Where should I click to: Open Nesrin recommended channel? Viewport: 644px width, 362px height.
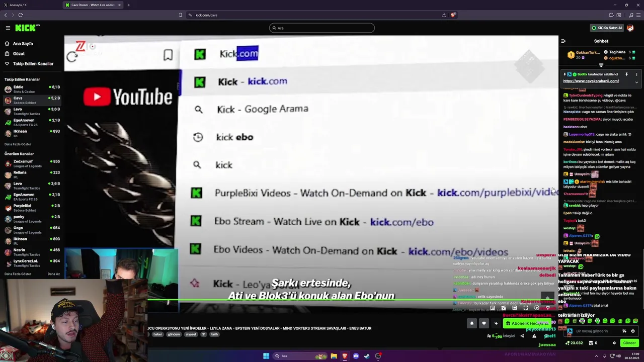32,252
